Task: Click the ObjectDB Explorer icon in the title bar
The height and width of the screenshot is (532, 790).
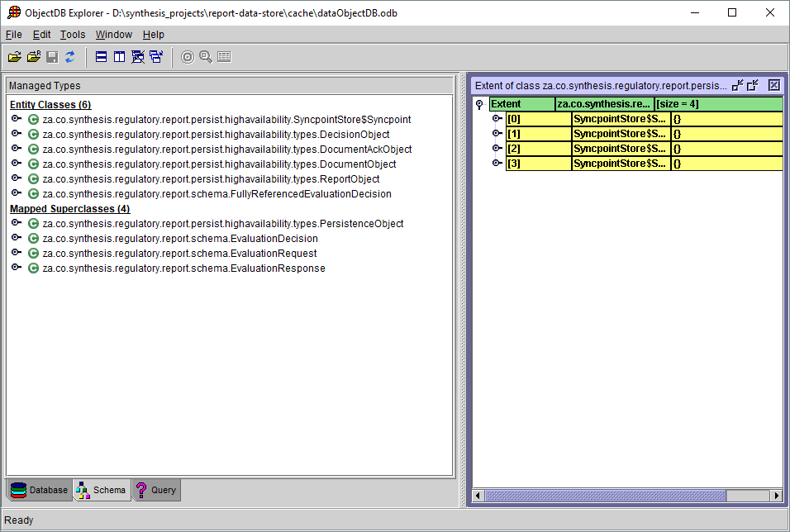Action: pyautogui.click(x=14, y=12)
